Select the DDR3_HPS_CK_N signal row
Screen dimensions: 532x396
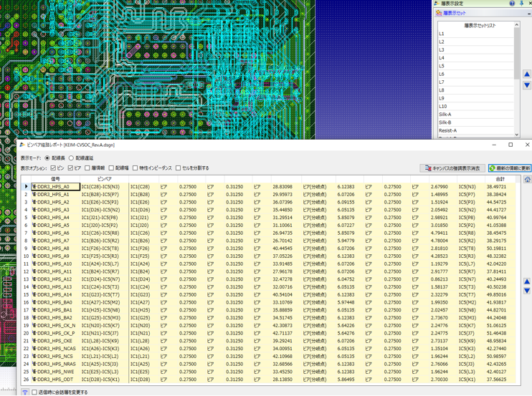pos(54,325)
